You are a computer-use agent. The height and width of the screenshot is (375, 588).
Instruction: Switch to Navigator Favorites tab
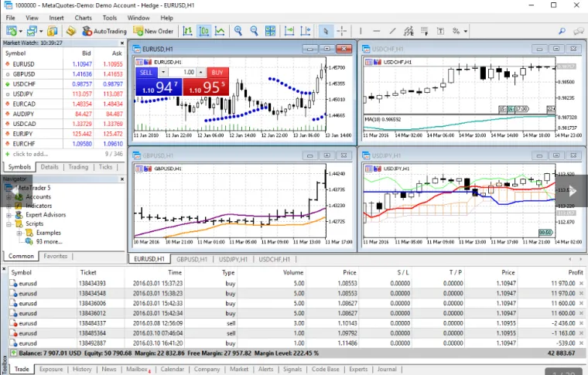[56, 256]
